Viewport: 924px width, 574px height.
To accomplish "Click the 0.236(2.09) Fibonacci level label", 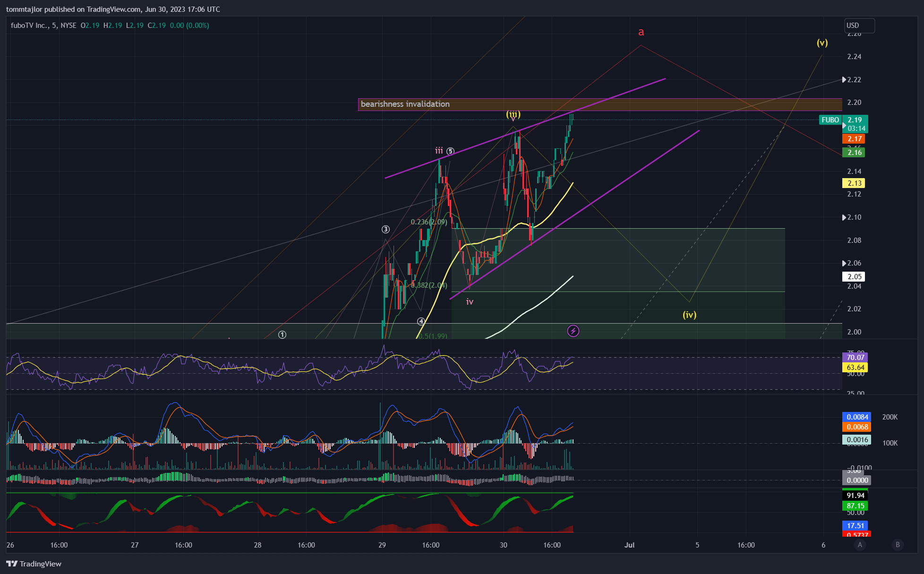I will click(x=429, y=222).
